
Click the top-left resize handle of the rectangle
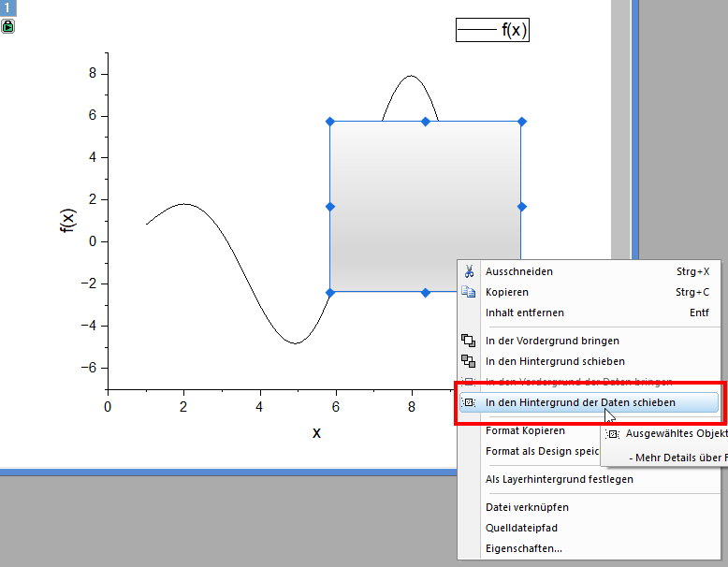point(329,122)
